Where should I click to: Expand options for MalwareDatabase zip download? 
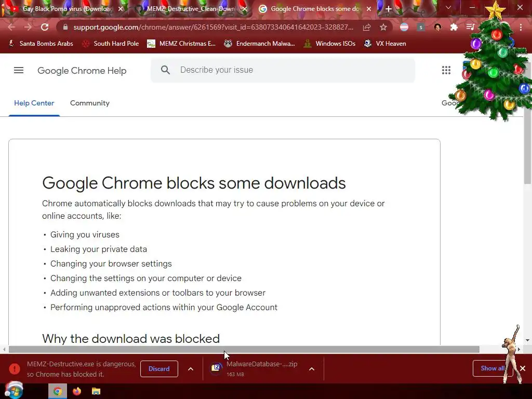click(x=312, y=369)
